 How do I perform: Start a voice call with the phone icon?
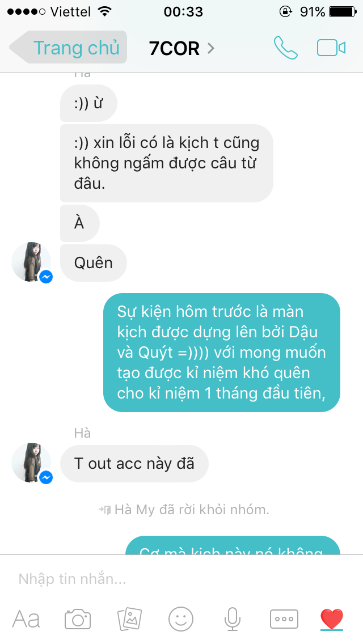tap(286, 48)
